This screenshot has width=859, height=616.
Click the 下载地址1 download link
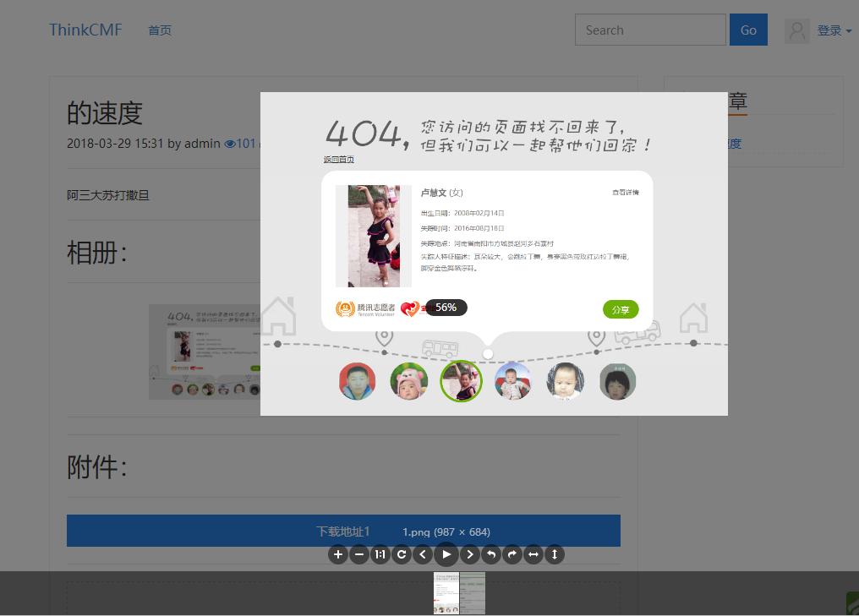tap(343, 532)
